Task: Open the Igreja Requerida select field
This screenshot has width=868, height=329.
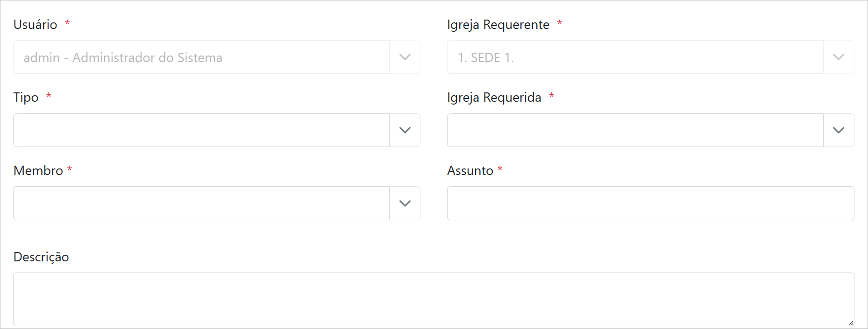Action: click(x=634, y=130)
